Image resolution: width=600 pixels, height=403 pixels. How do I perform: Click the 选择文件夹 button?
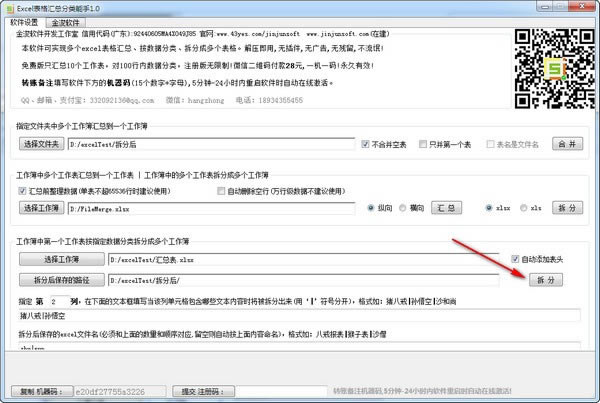click(41, 144)
